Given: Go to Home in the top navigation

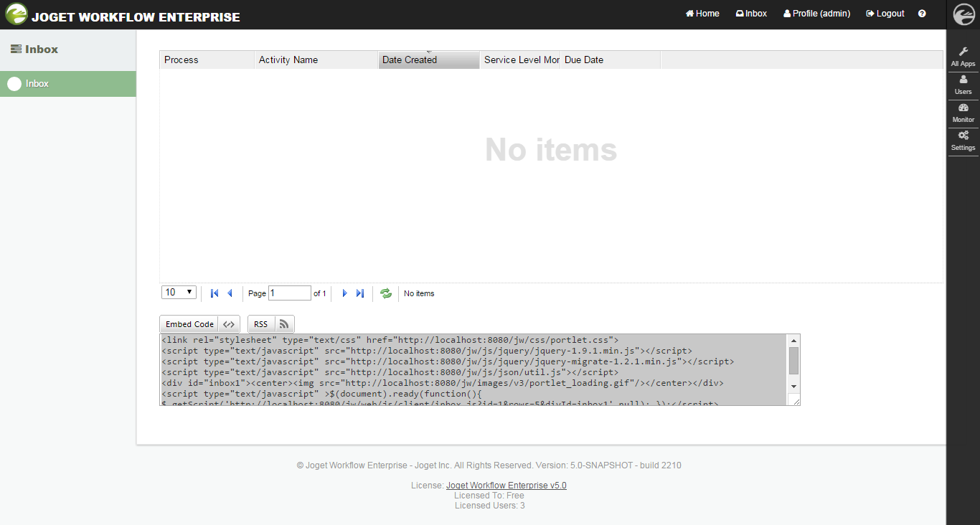Looking at the screenshot, I should pyautogui.click(x=702, y=14).
